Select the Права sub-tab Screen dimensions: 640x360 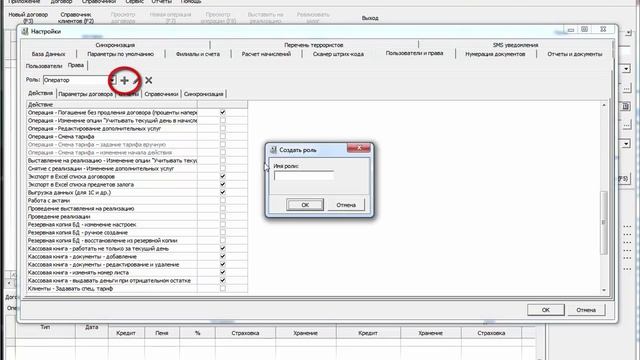pyautogui.click(x=76, y=65)
